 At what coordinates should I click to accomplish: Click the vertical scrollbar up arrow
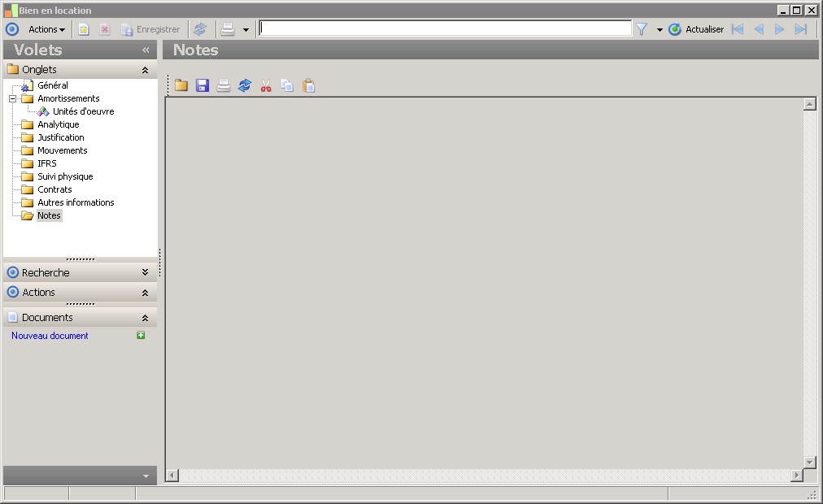[809, 104]
